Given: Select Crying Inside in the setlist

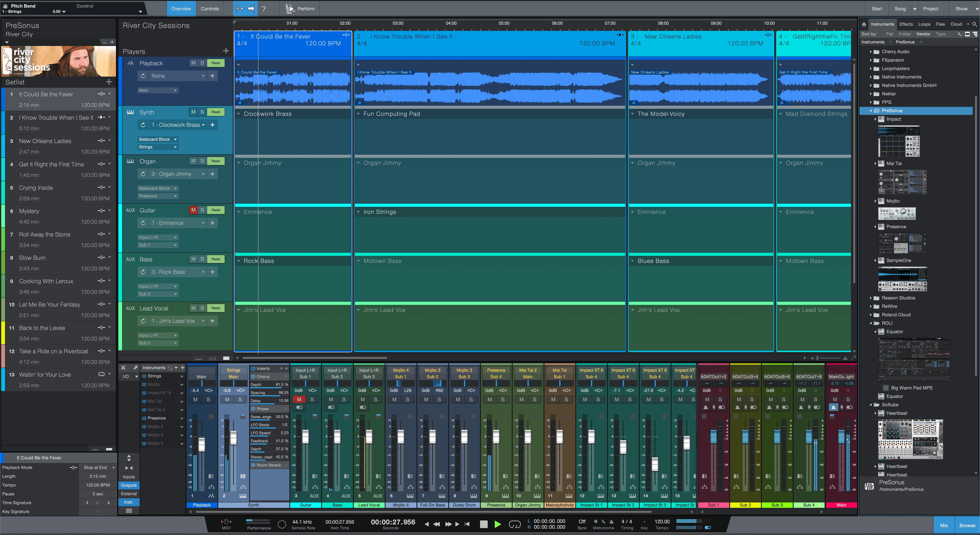Looking at the screenshot, I should (x=36, y=188).
